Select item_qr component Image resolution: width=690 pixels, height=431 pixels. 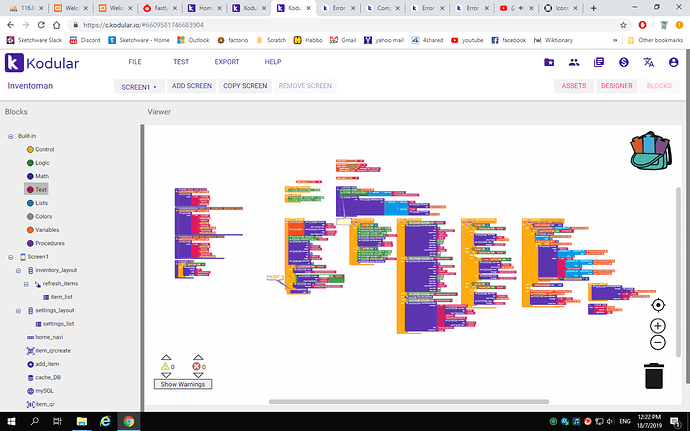click(x=40, y=404)
